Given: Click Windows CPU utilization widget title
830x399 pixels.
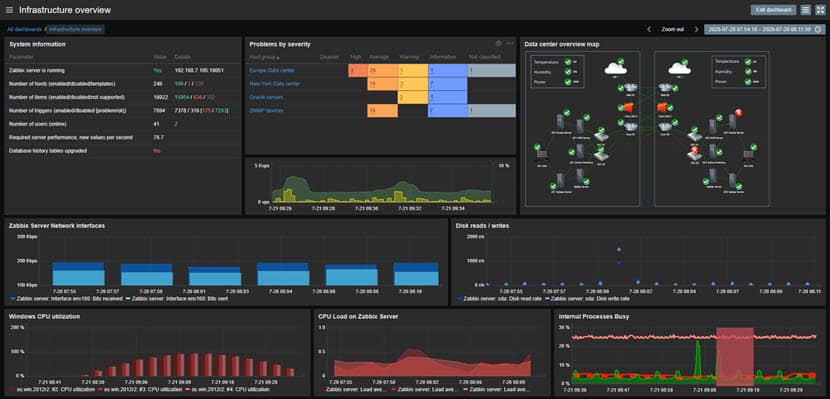Looking at the screenshot, I should [44, 316].
